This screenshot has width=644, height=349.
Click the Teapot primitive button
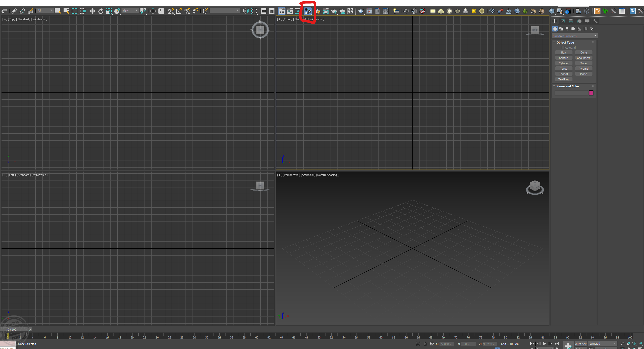[564, 74]
